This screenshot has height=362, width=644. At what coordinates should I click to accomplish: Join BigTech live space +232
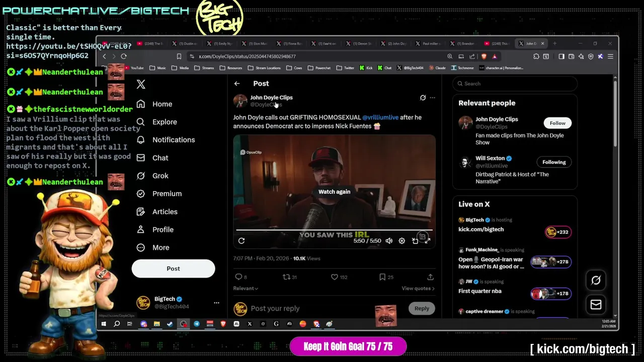coord(558,232)
